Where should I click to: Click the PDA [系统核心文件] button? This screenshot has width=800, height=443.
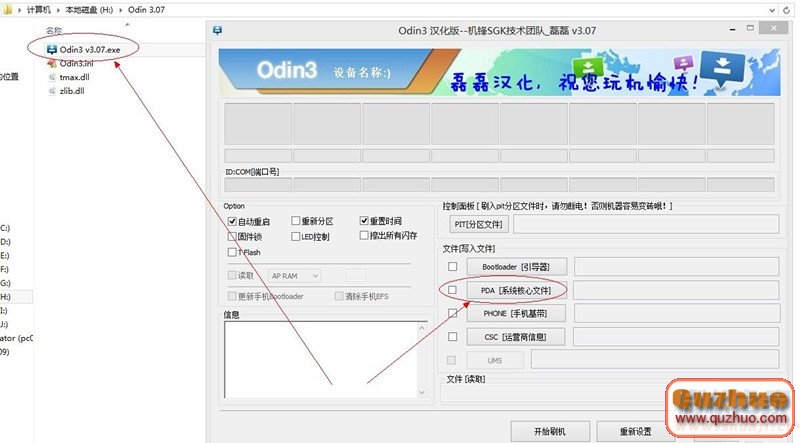pyautogui.click(x=516, y=290)
